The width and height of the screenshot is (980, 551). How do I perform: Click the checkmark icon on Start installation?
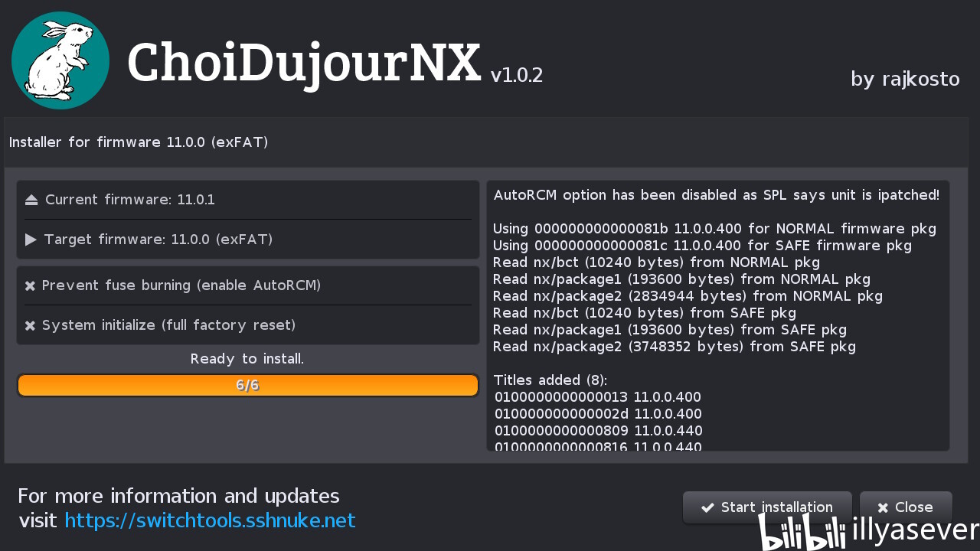pos(708,507)
